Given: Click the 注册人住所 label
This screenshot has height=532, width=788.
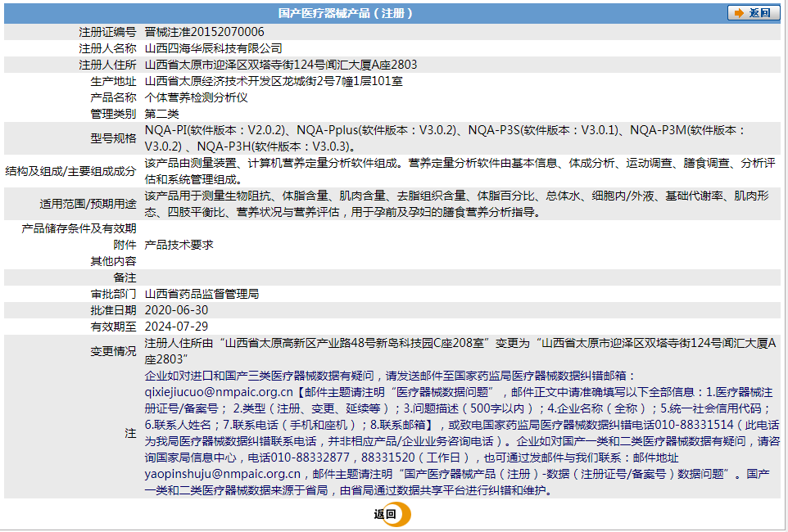Looking at the screenshot, I should [107, 65].
